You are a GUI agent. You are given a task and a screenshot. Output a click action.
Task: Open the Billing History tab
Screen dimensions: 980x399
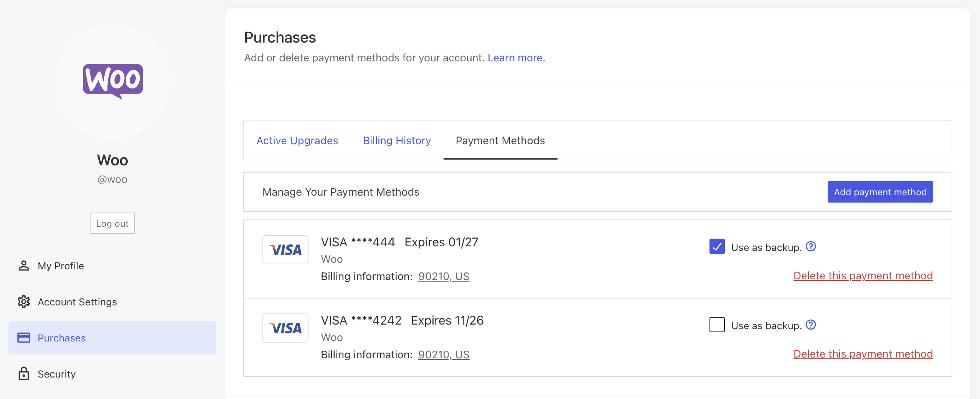tap(396, 140)
